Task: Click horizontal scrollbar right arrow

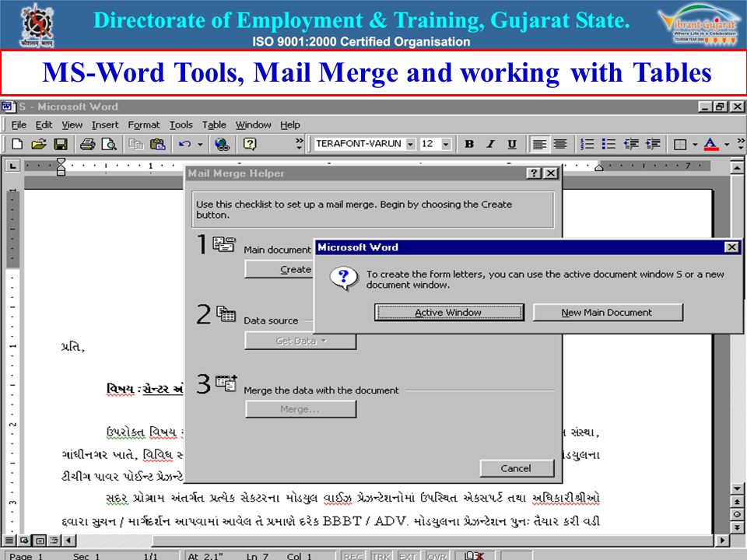Action: click(x=723, y=540)
